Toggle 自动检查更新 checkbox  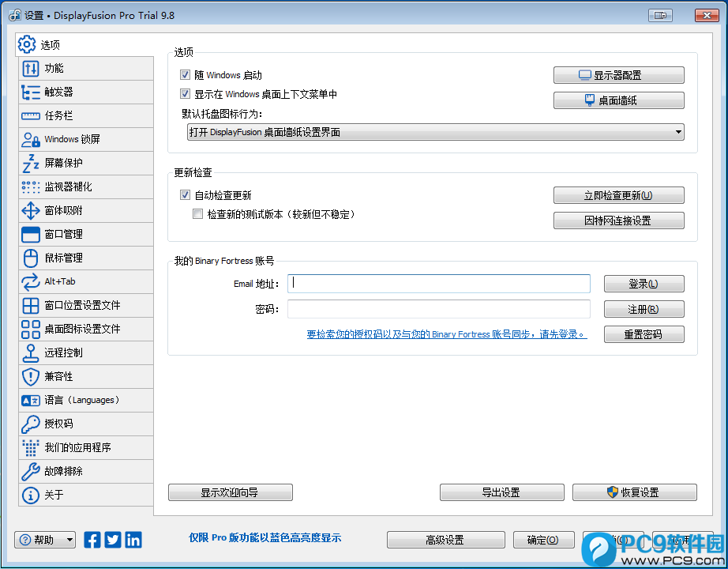(185, 194)
